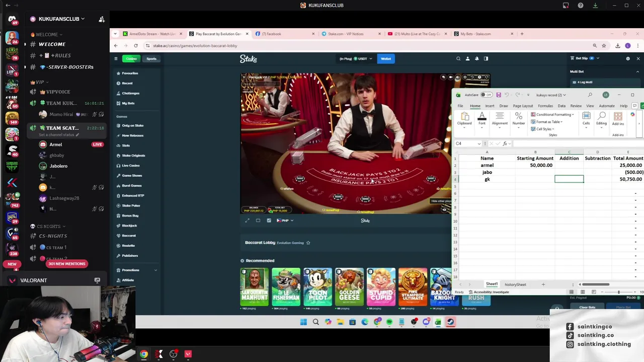Click the Stake Casino button
Screen dimensions: 644x362
[131, 59]
